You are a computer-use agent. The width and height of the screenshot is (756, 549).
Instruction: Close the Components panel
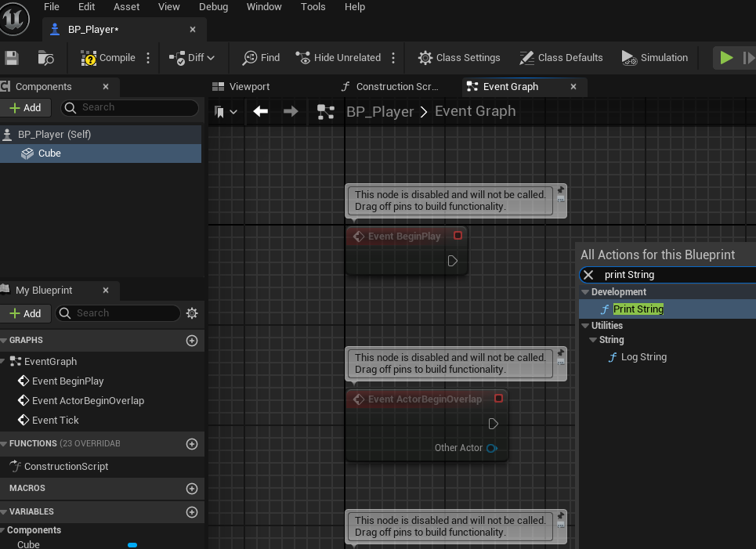coord(106,87)
